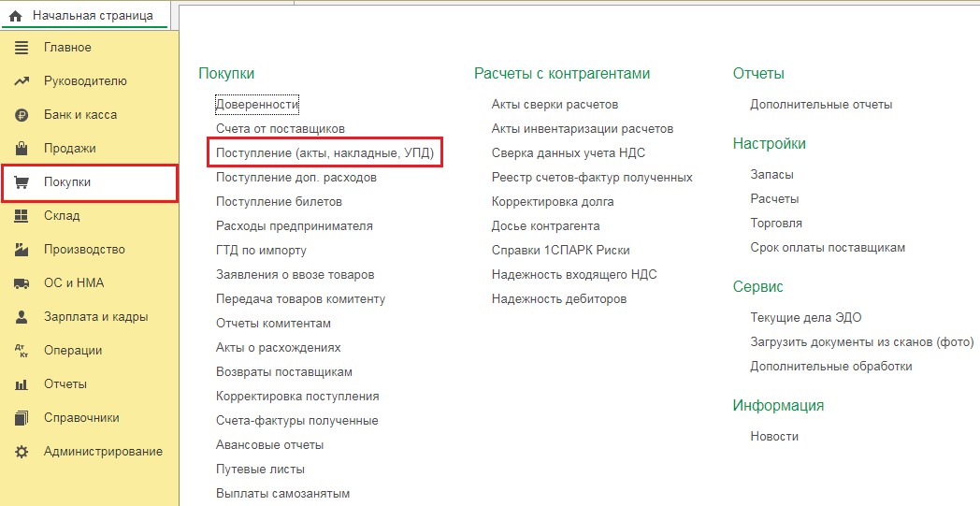This screenshot has width=980, height=506.
Task: Open the Справочники section
Action: click(x=81, y=418)
